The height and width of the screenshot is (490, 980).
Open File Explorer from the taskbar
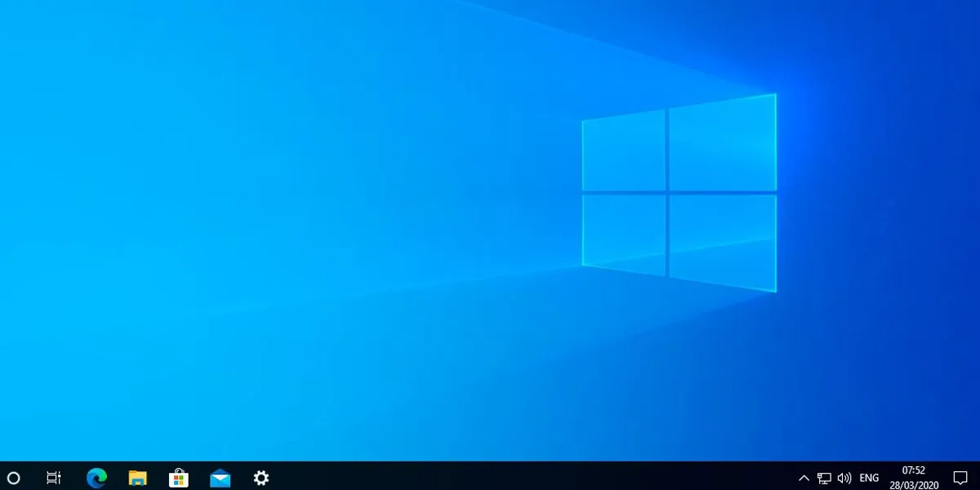point(138,478)
